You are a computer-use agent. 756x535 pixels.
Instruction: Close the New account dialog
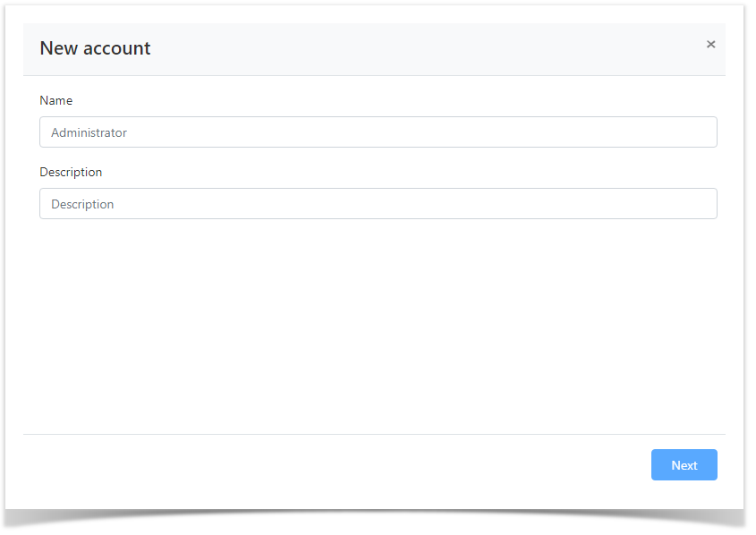tap(710, 45)
